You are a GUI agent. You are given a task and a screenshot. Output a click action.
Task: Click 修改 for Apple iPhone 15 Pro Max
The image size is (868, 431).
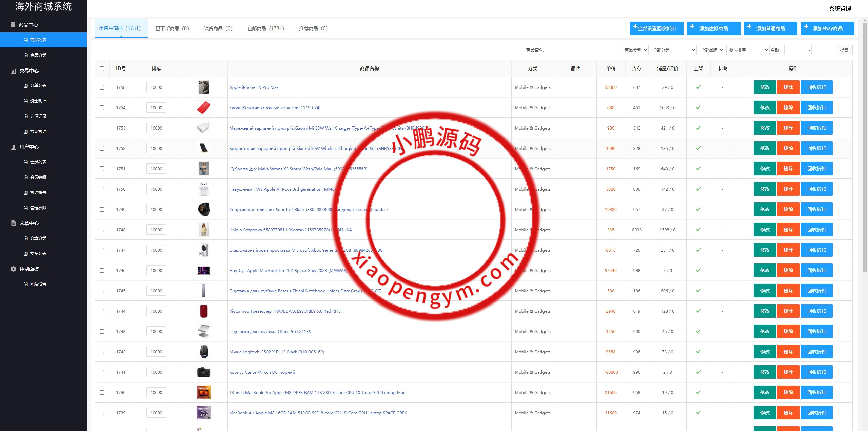[765, 87]
